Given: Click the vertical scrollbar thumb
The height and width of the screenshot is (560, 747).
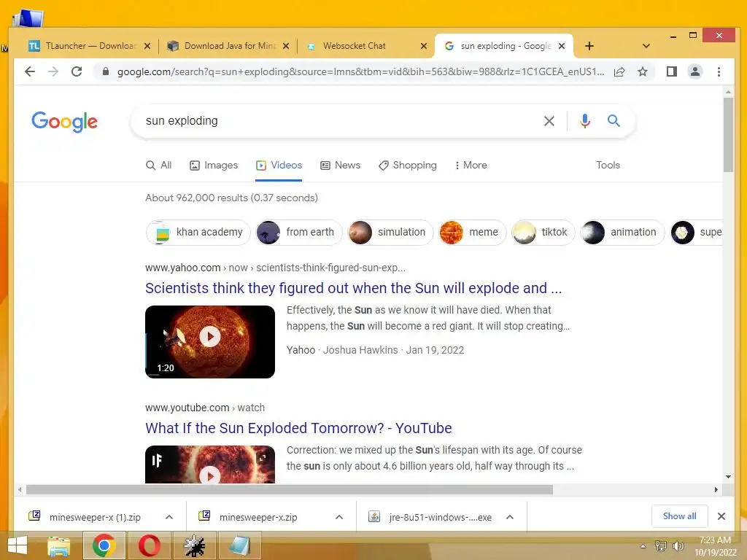Looking at the screenshot, I should click(x=728, y=135).
